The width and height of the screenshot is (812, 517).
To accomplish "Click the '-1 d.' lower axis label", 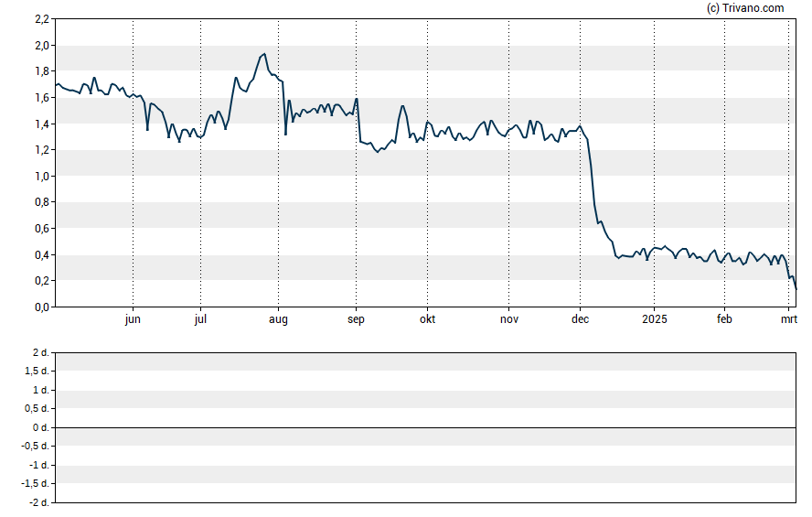I will click(x=38, y=465).
